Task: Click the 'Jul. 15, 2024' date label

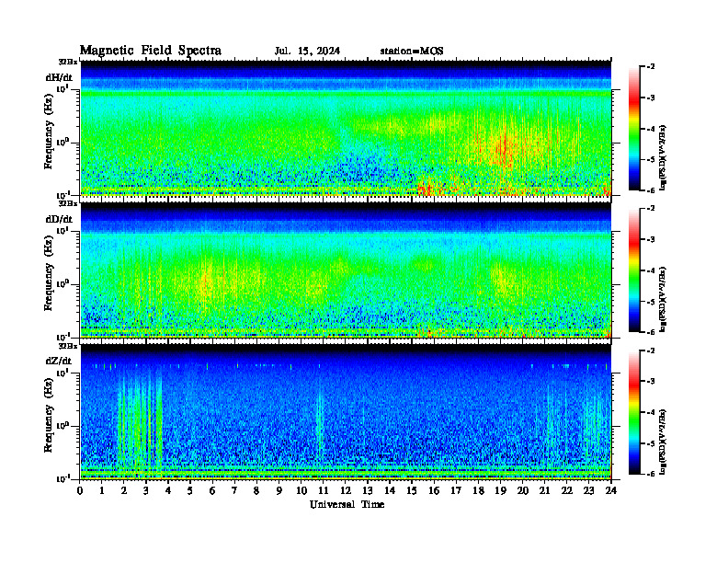Action: click(x=307, y=52)
